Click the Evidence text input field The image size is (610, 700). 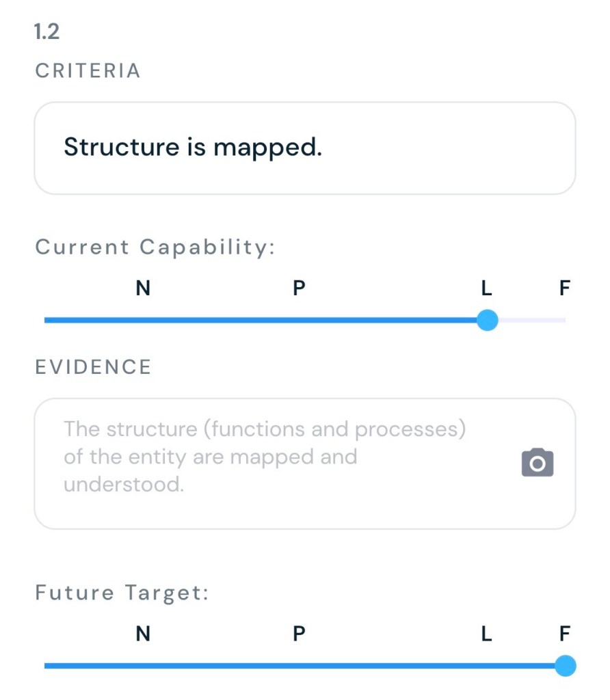[274, 463]
